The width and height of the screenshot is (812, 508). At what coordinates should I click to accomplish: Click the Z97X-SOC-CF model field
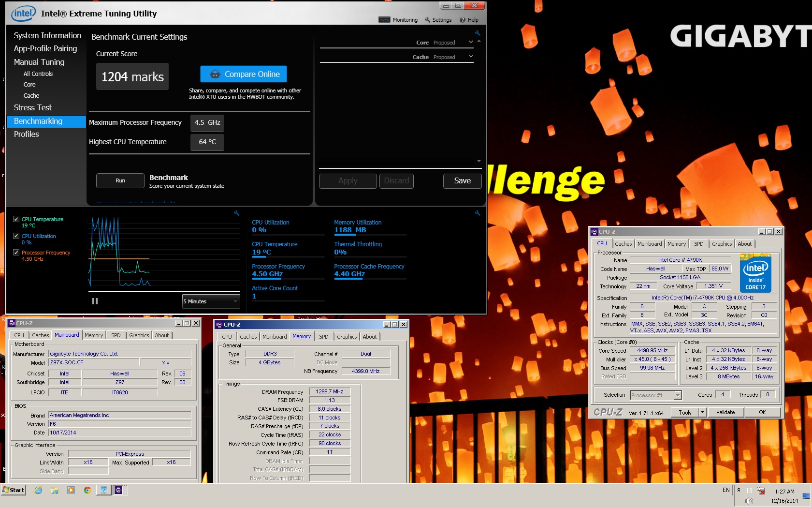[94, 362]
